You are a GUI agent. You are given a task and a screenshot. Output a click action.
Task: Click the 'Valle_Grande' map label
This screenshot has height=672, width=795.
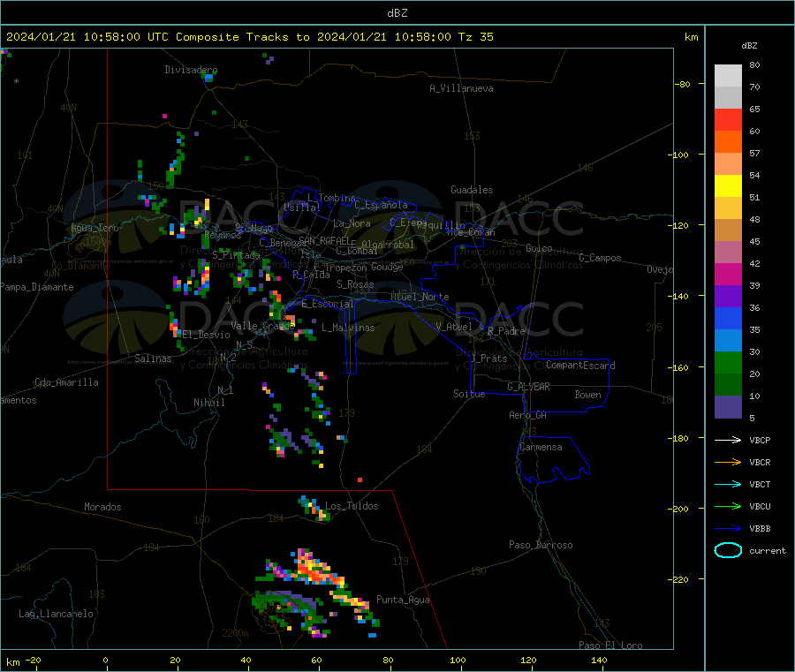262,326
